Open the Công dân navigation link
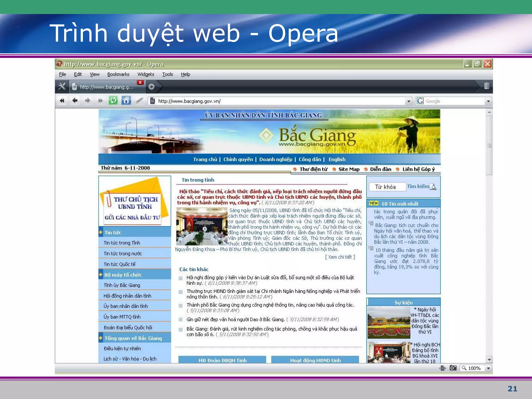Viewport: 532px width, 399px height. pyautogui.click(x=310, y=159)
